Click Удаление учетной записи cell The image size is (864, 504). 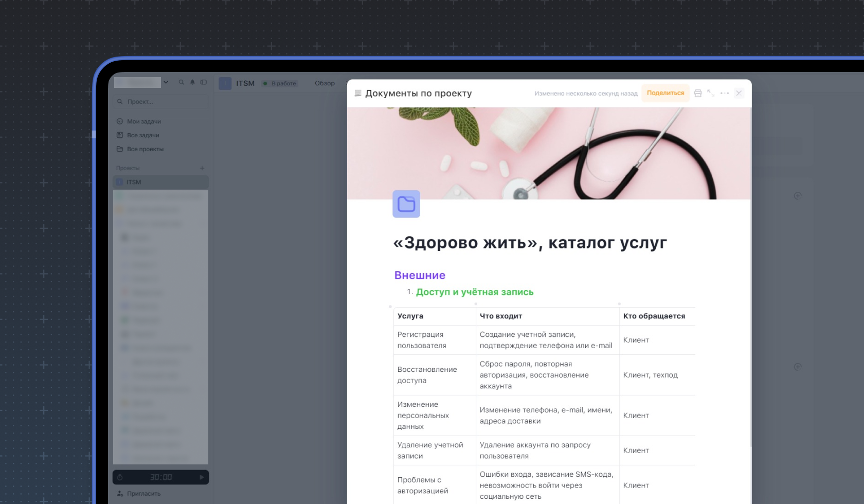tap(435, 451)
